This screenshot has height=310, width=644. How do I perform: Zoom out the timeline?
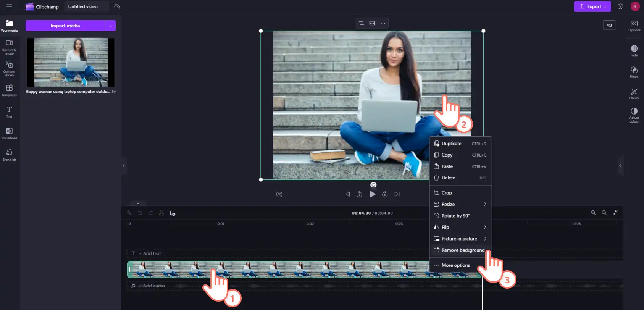593,213
